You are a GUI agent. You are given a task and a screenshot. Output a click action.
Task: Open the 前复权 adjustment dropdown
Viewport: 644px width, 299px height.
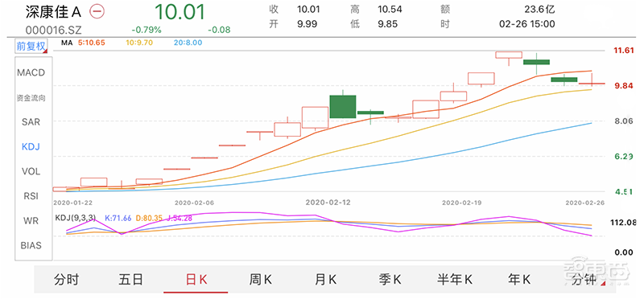tap(31, 46)
